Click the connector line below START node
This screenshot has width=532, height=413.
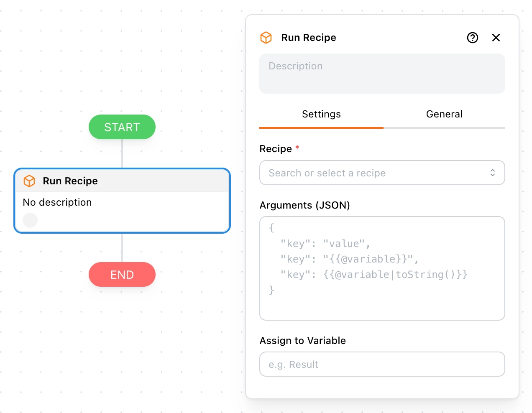(x=122, y=153)
